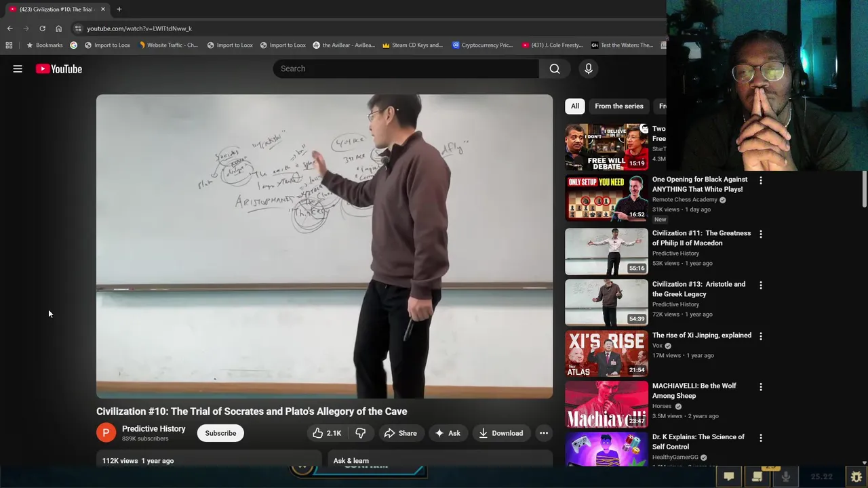
Task: Open the apps grid in bookmarks bar
Action: coord(9,45)
